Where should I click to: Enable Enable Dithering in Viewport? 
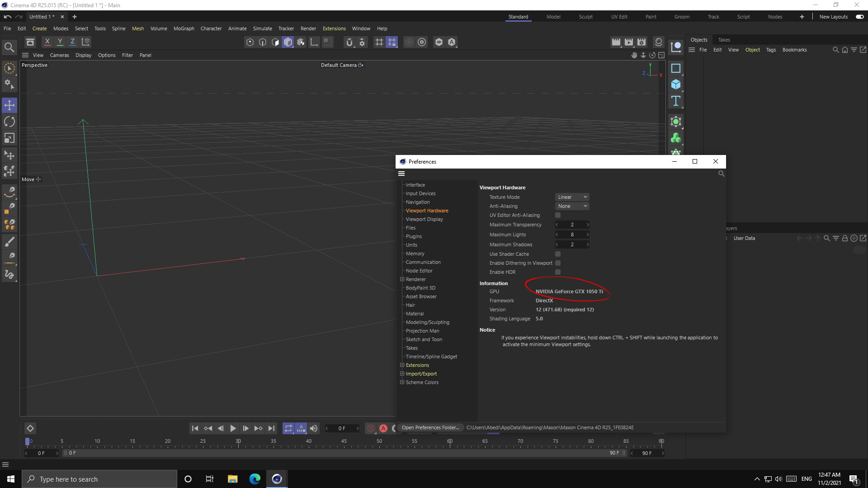click(557, 263)
